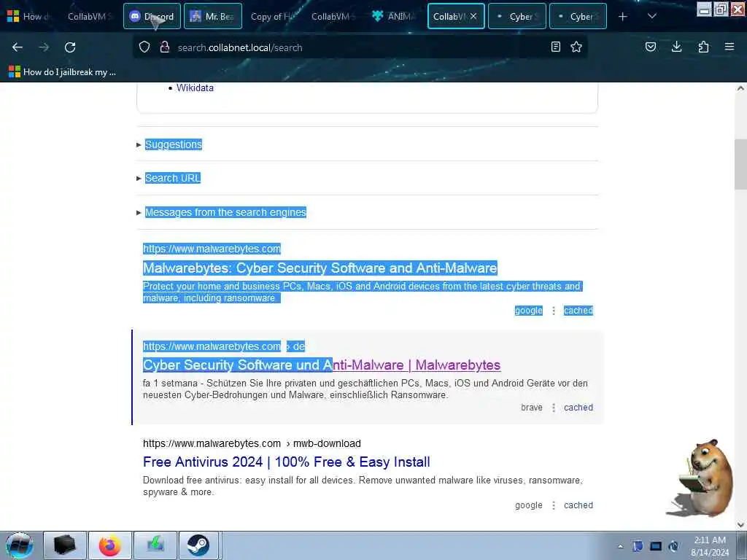Reload the page with the refresh icon

(70, 47)
